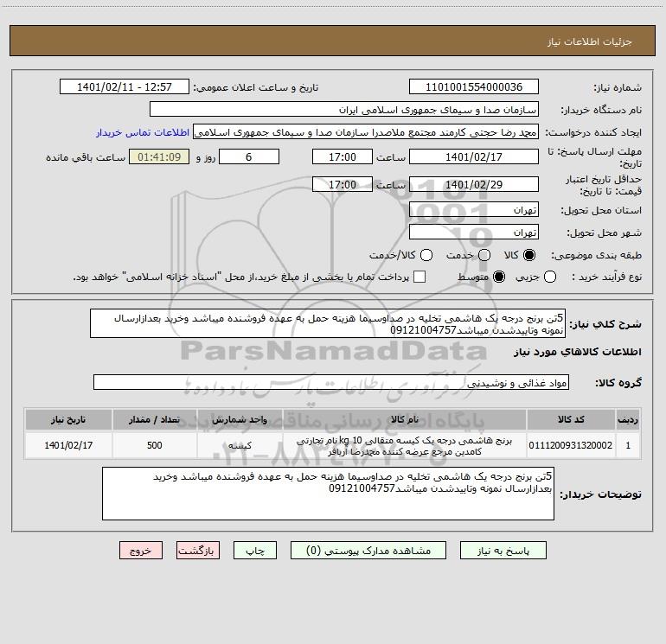Click the برنج هاشمی product name cell

click(405, 445)
